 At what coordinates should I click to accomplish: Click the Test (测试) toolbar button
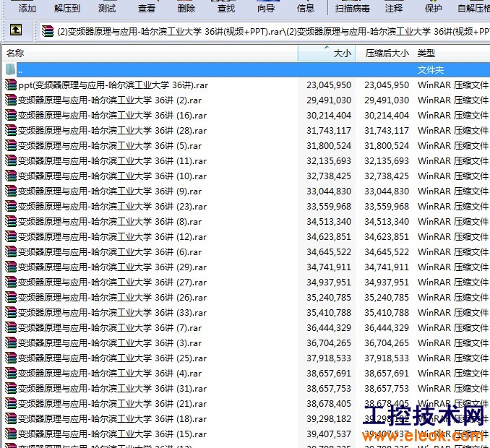[x=107, y=8]
